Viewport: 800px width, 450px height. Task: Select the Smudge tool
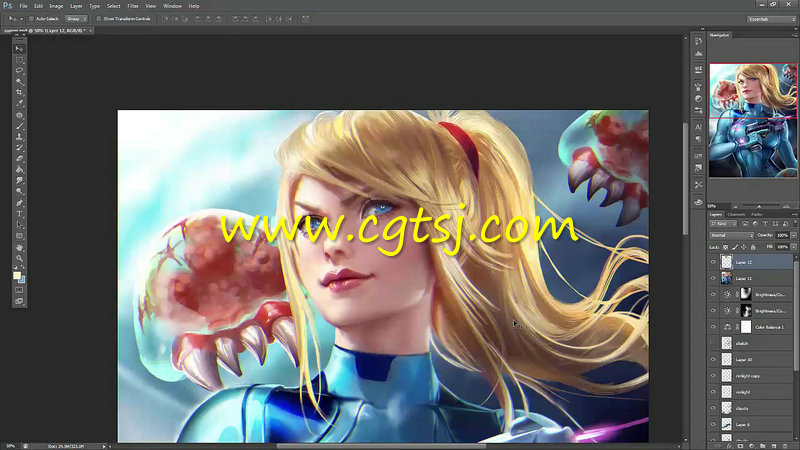point(19,181)
